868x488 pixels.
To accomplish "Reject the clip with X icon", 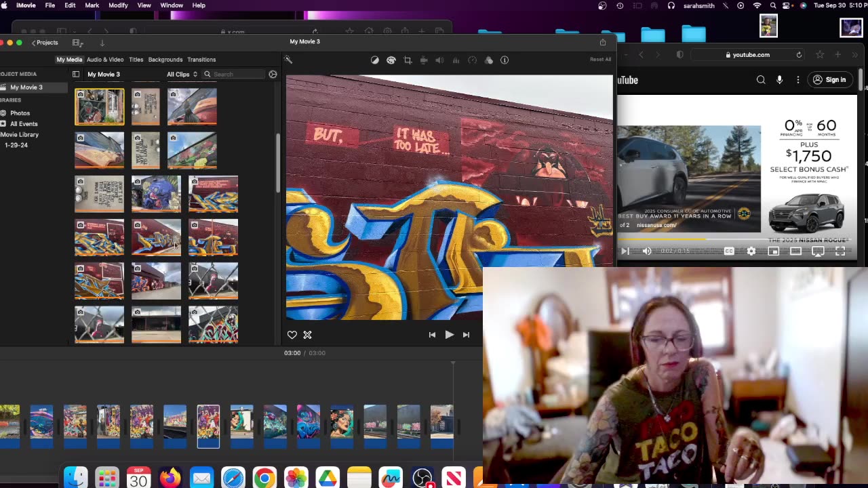I will (307, 335).
